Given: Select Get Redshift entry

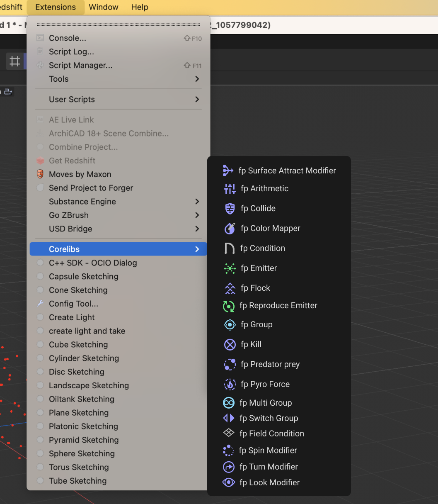Looking at the screenshot, I should (x=119, y=161).
